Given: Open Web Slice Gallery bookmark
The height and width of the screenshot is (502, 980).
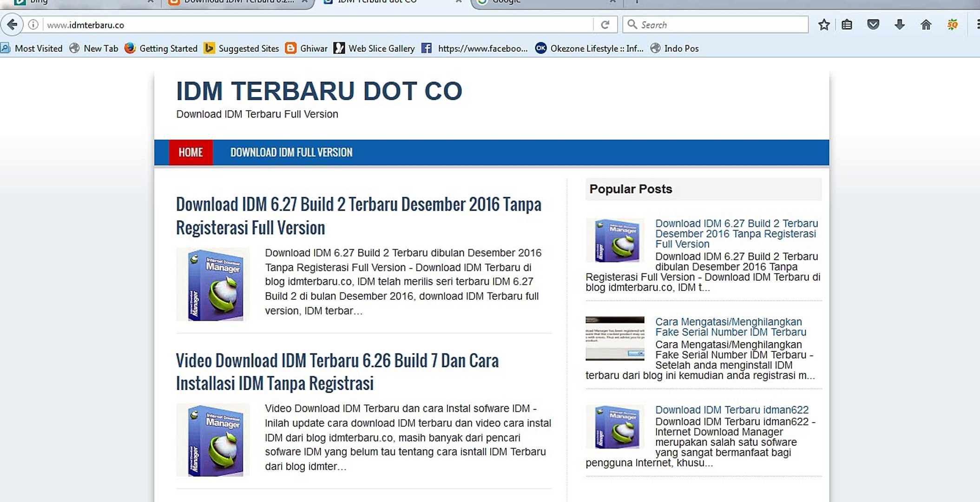Looking at the screenshot, I should pyautogui.click(x=375, y=48).
